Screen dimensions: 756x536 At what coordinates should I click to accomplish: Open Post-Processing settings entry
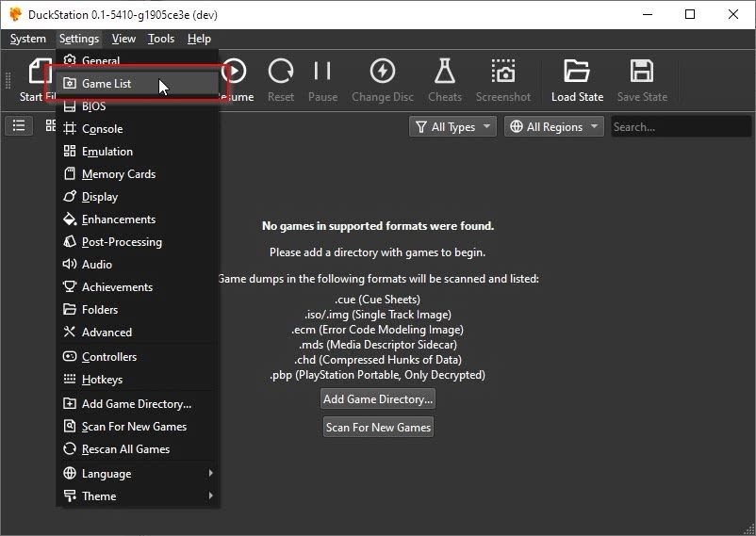138,242
